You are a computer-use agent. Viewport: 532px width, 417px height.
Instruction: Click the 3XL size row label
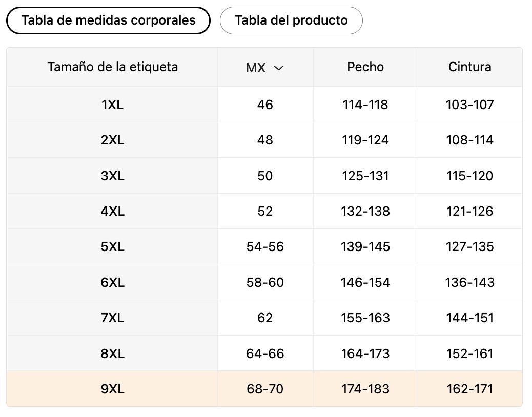(112, 176)
